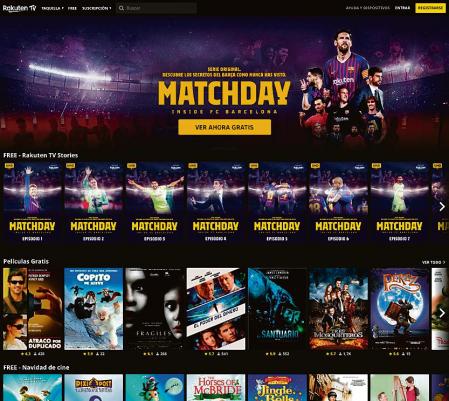Click the yellow Registrarse button

click(430, 8)
